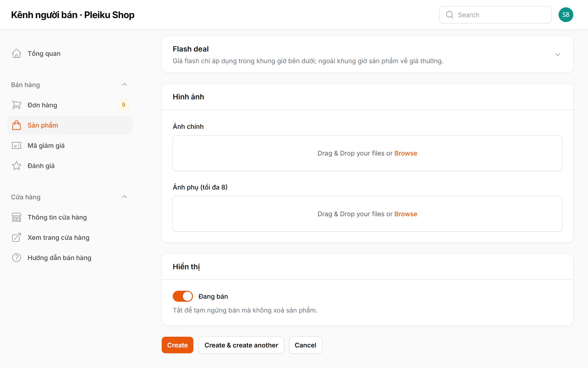Image resolution: width=588 pixels, height=368 pixels.
Task: Click the Xem trang cửa hàng external-link icon
Action: (17, 237)
